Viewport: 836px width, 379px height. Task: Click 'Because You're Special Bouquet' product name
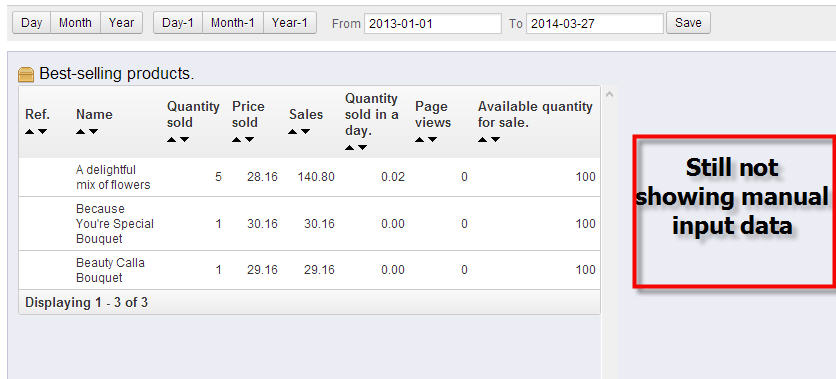point(115,223)
